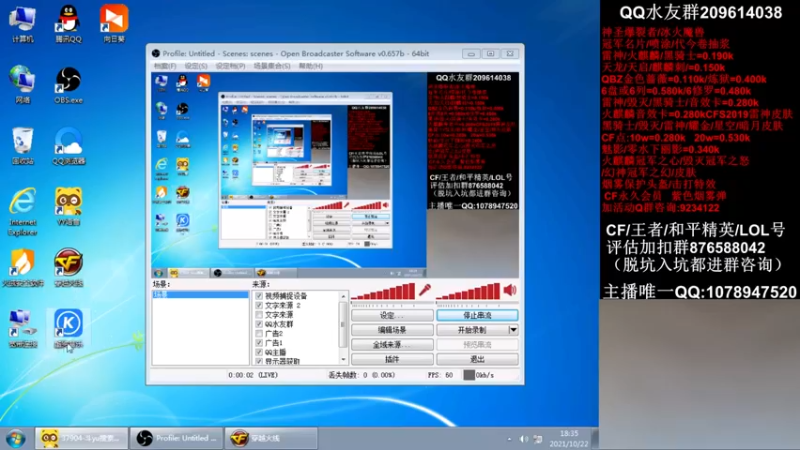Screen dimensions: 800x450
Task: Show hidden tray icons arrow
Action: pyautogui.click(x=509, y=439)
